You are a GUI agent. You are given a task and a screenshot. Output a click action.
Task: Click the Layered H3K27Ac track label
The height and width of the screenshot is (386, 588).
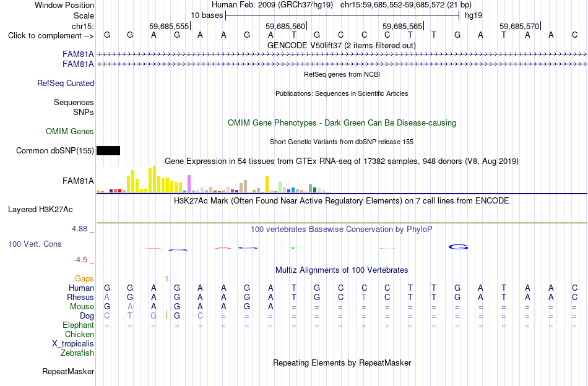[40, 210]
